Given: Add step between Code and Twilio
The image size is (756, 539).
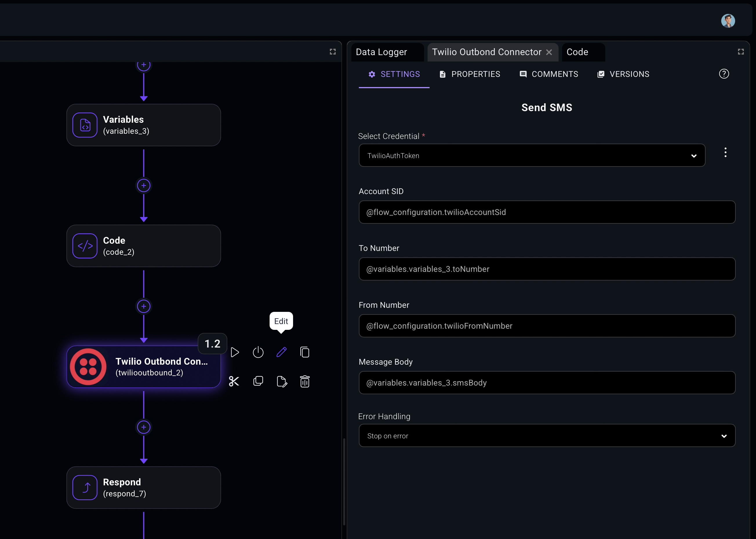Looking at the screenshot, I should tap(143, 306).
